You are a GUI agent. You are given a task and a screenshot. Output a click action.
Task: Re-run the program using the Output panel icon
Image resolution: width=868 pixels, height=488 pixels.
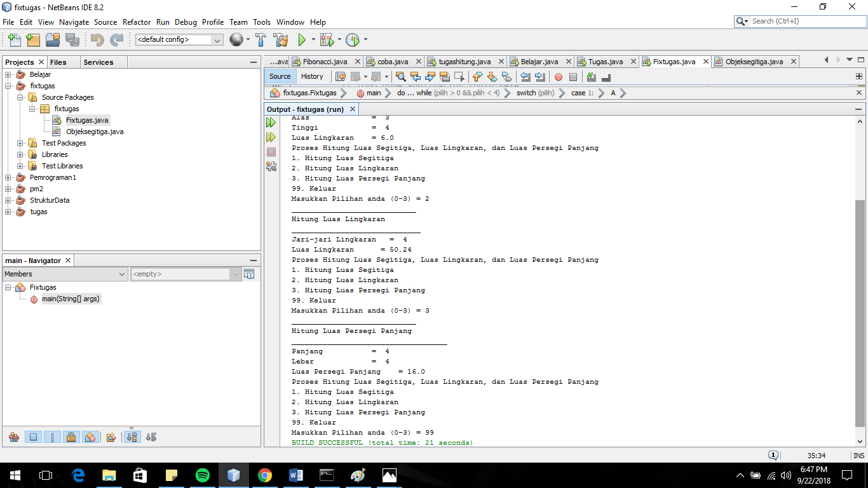click(271, 122)
